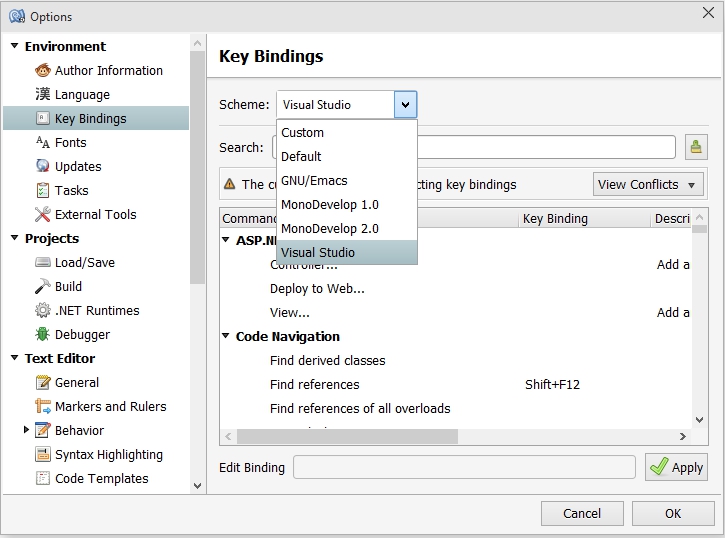
Task: Open the External Tools settings item
Action: pyautogui.click(x=96, y=214)
